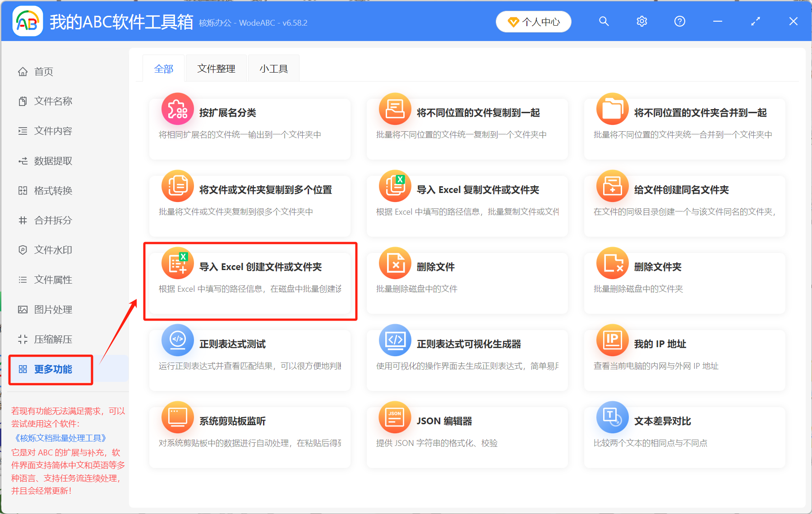Select 图片处理 in the sidebar
The width and height of the screenshot is (812, 514).
pyautogui.click(x=53, y=309)
